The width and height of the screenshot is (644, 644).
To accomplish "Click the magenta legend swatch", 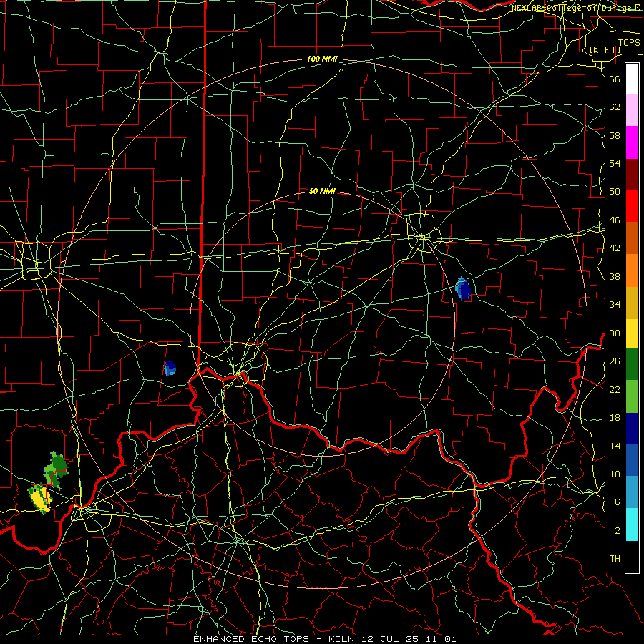I will coord(632,142).
